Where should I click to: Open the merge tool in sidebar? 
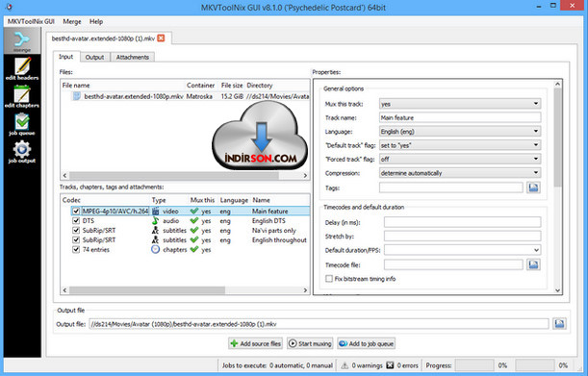tap(22, 40)
